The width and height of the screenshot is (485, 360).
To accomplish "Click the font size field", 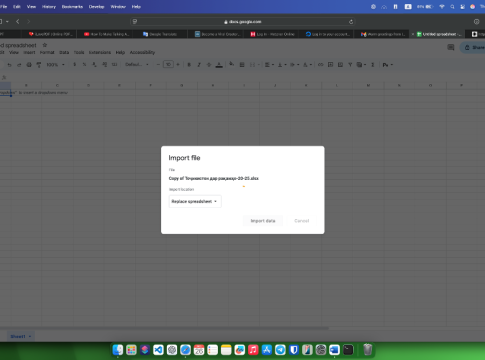I will point(168,65).
